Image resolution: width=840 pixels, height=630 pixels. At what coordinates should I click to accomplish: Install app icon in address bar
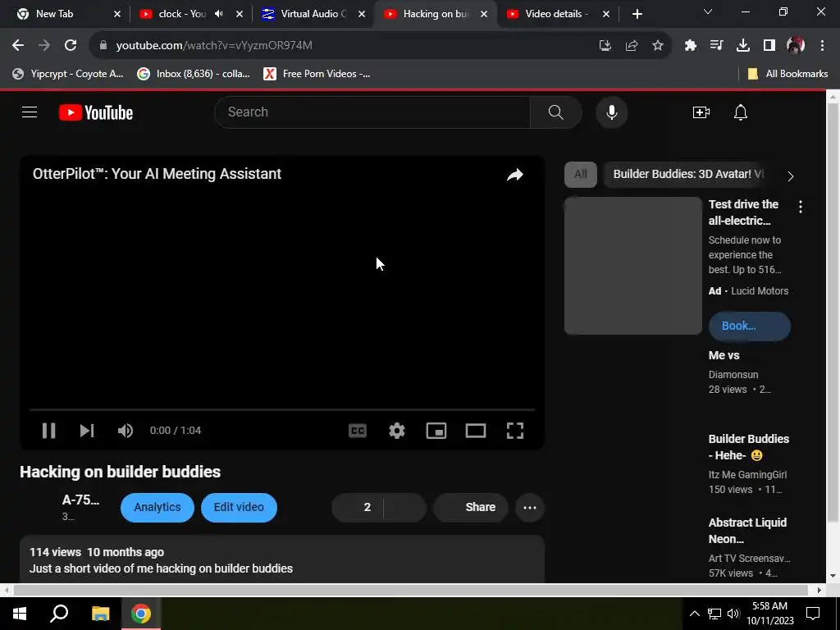[605, 46]
